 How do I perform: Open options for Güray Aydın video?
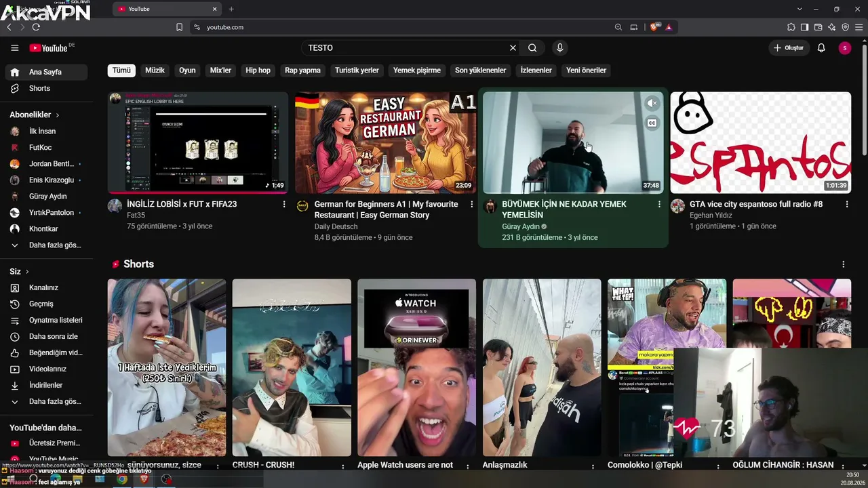click(659, 204)
